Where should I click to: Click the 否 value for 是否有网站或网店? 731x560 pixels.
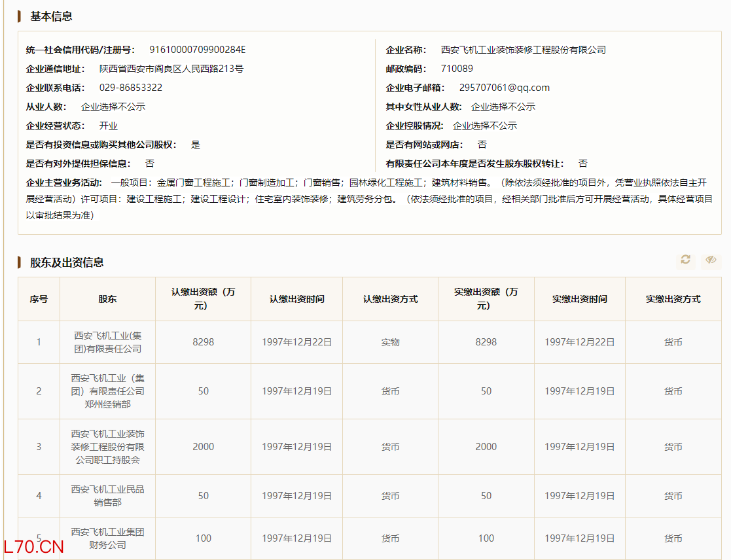tap(482, 145)
